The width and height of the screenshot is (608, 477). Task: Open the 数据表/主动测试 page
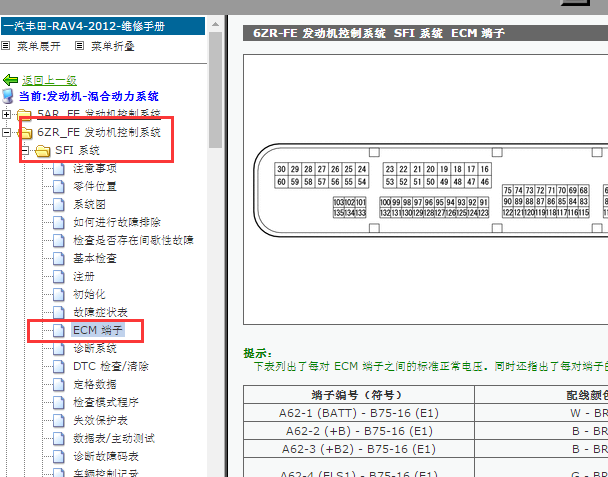click(114, 438)
